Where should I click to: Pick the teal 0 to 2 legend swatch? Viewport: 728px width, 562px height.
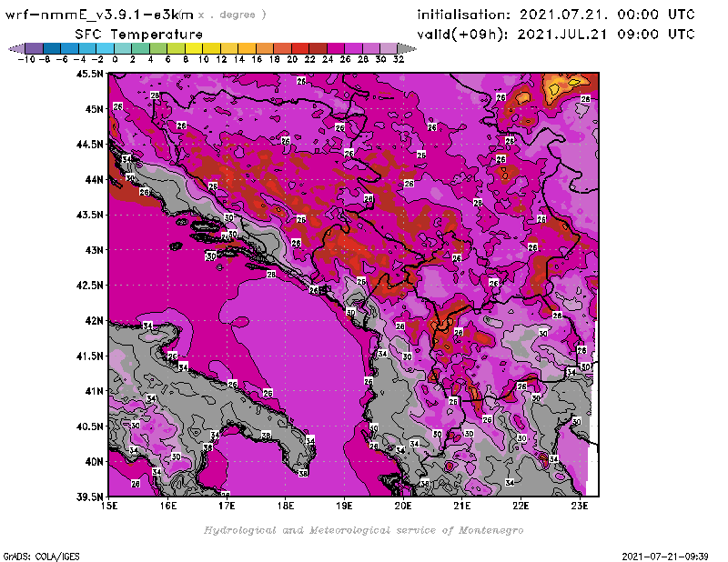[x=123, y=48]
